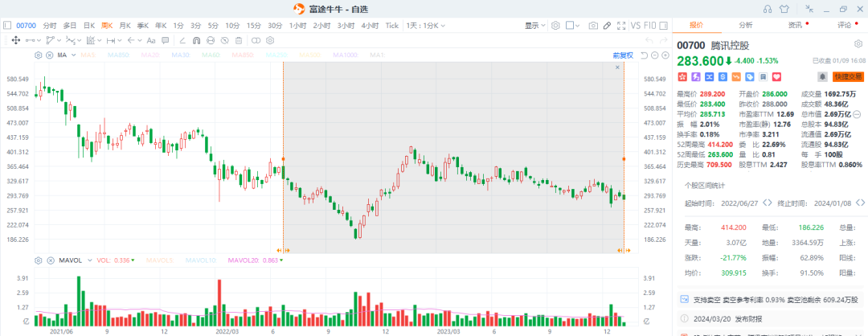Viewport: 868px width, 336px height.
Task: Select the 分时 intraday tab
Action: tap(50, 26)
